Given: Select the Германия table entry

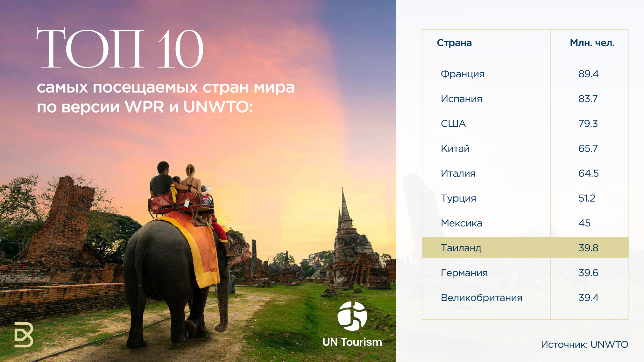Looking at the screenshot, I should click(464, 273).
